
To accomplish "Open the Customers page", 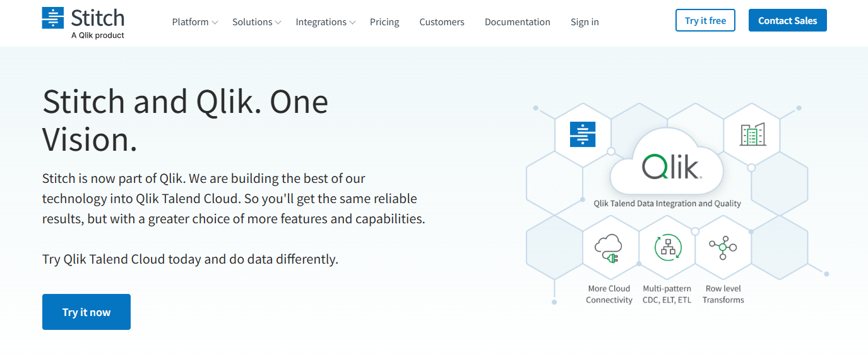I will tap(441, 22).
